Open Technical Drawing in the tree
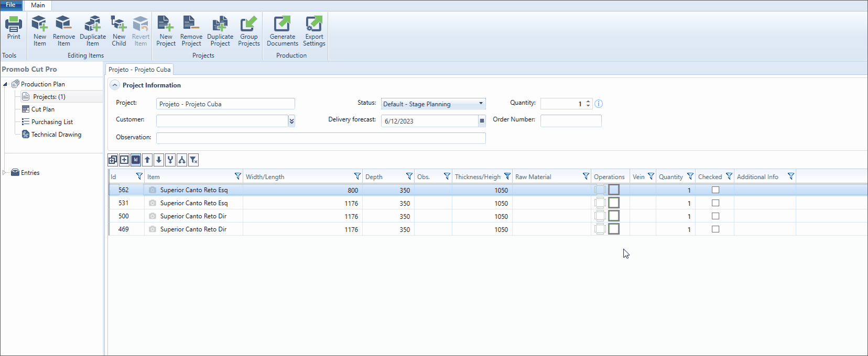Viewport: 868px width, 356px height. tap(56, 135)
